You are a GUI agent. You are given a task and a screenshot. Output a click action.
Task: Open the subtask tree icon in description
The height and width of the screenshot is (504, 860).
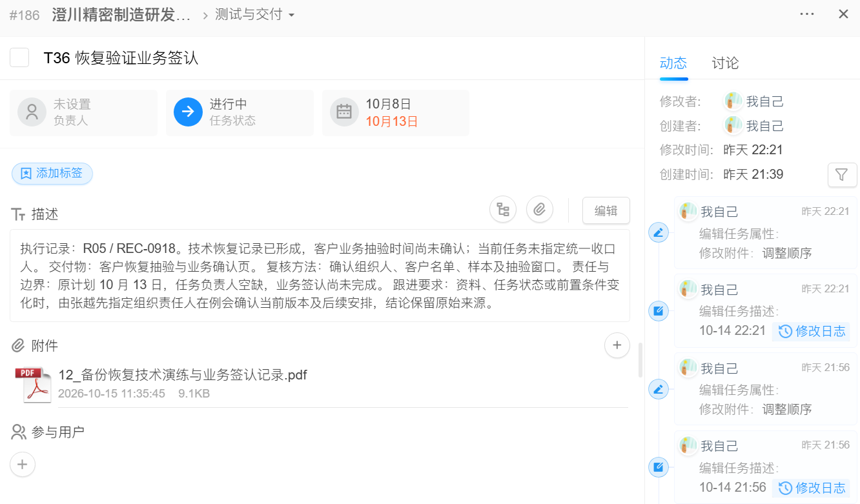pos(503,210)
